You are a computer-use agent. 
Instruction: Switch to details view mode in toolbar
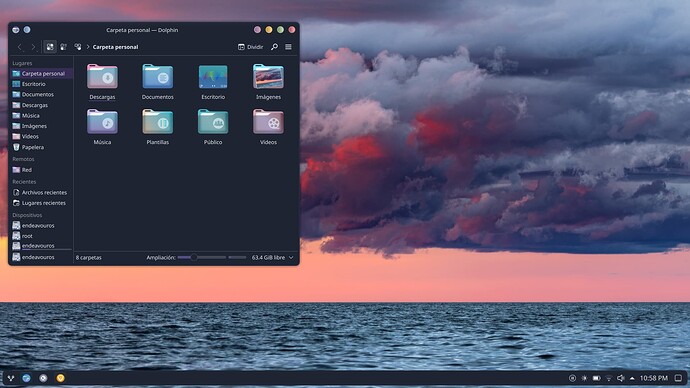coord(77,47)
